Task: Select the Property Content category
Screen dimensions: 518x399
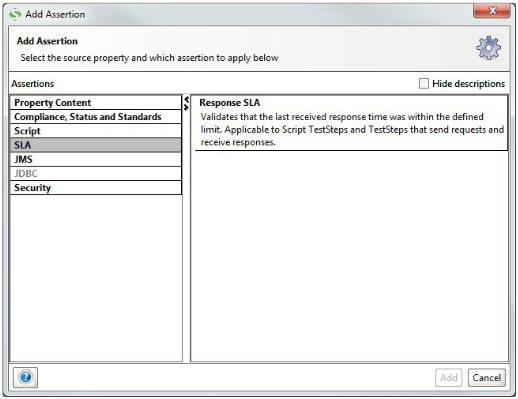Action: 96,103
